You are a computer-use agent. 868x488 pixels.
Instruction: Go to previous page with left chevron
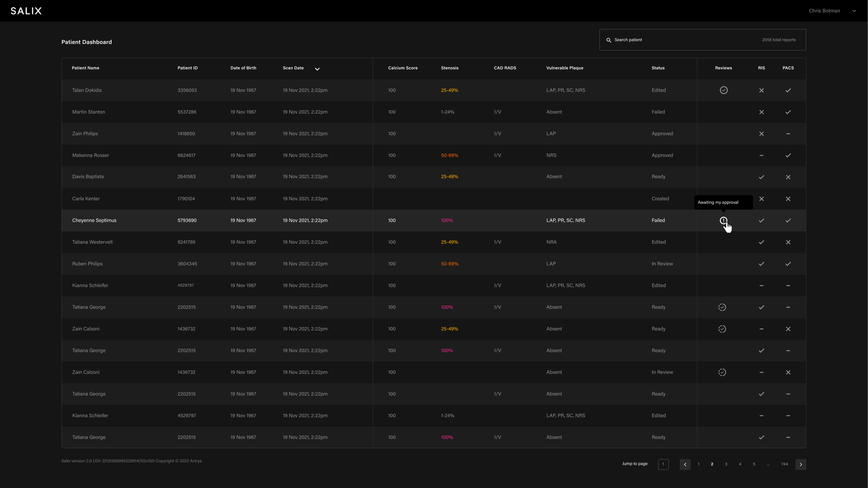pos(685,464)
